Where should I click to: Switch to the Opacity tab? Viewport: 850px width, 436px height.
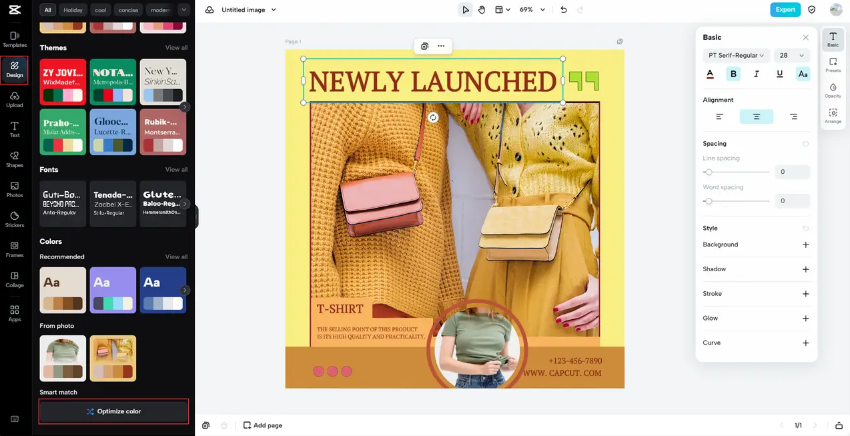(x=833, y=91)
